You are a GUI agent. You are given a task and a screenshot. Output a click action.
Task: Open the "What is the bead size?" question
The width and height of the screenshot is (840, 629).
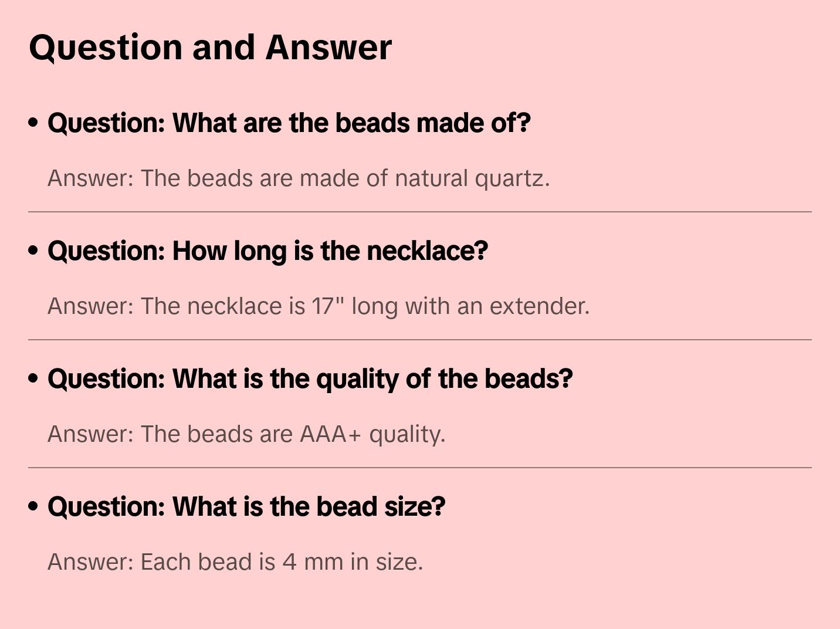[246, 507]
